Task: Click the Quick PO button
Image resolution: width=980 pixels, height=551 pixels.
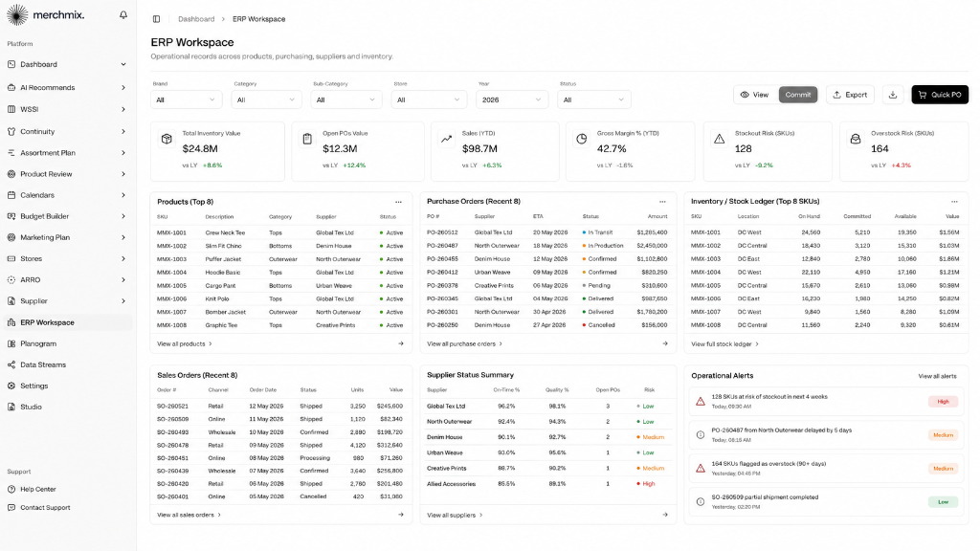Action: (x=940, y=95)
